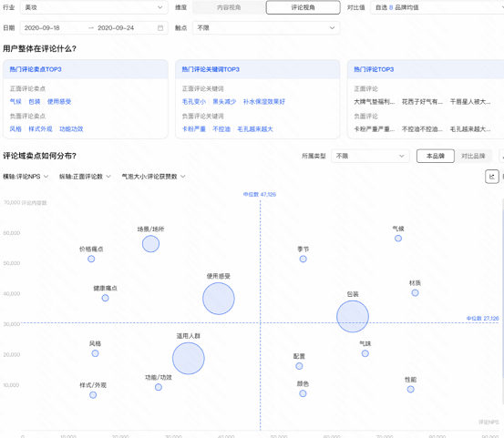Open negative comment 不控油不控油...

coord(422,128)
